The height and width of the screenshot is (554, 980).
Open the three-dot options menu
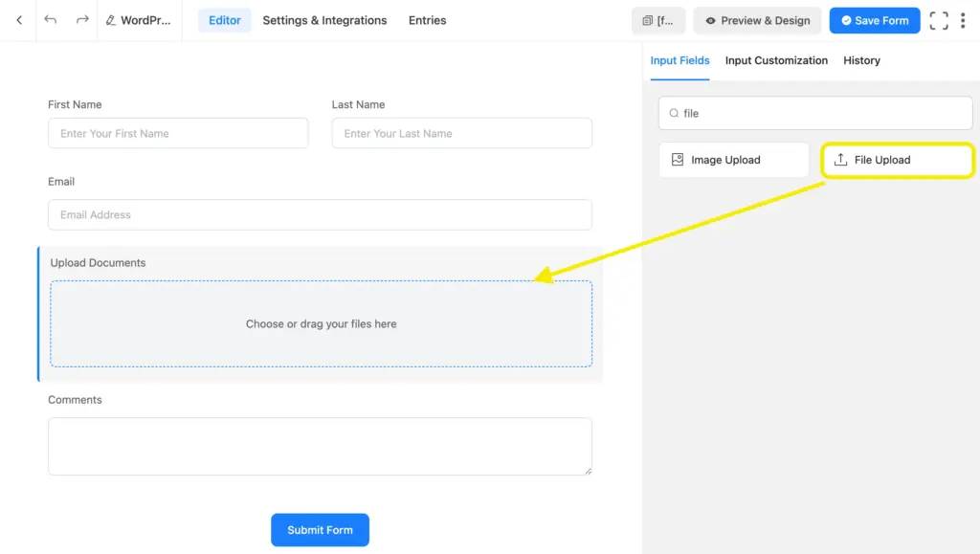(964, 19)
